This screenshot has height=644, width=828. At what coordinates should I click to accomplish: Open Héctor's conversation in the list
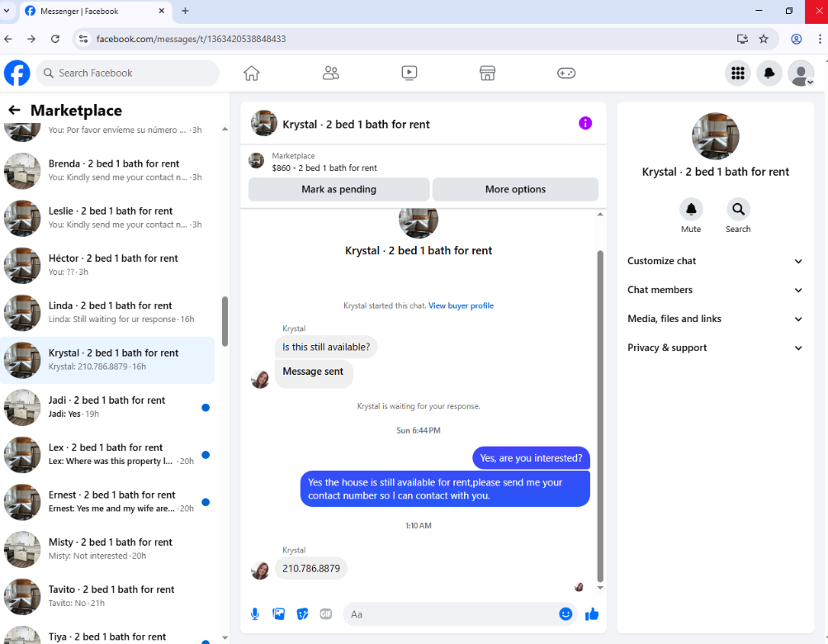107,265
